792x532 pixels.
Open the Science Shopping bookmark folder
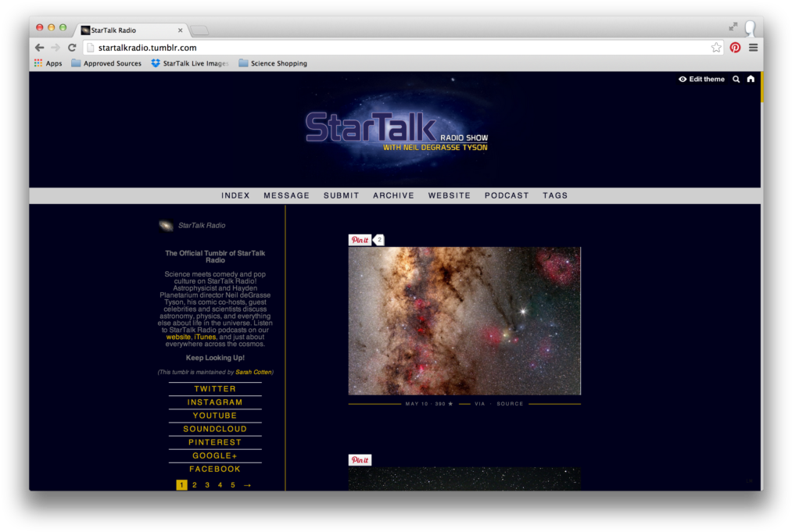273,63
